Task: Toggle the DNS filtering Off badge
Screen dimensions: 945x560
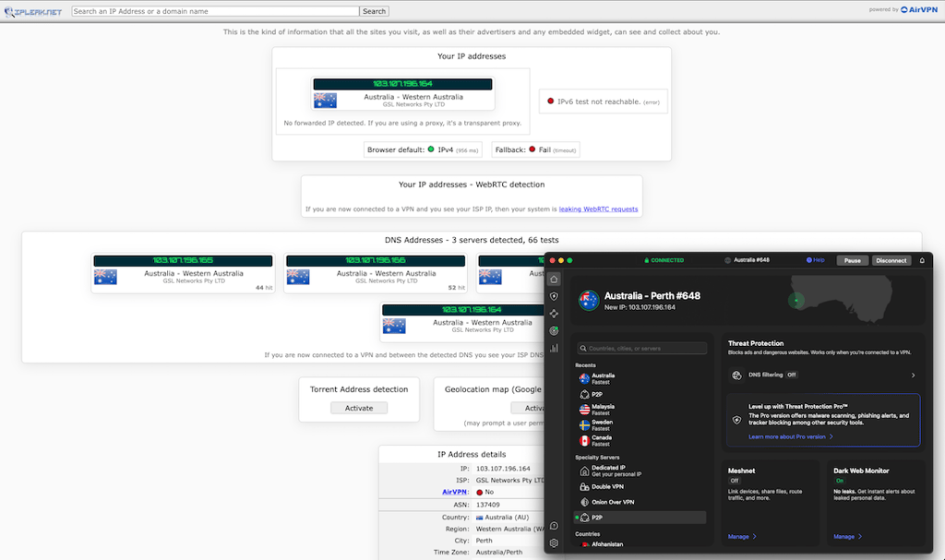Action: (x=791, y=375)
